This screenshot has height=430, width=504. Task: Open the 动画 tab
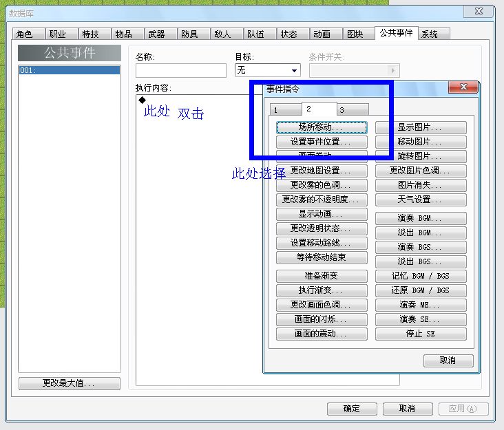[x=326, y=34]
